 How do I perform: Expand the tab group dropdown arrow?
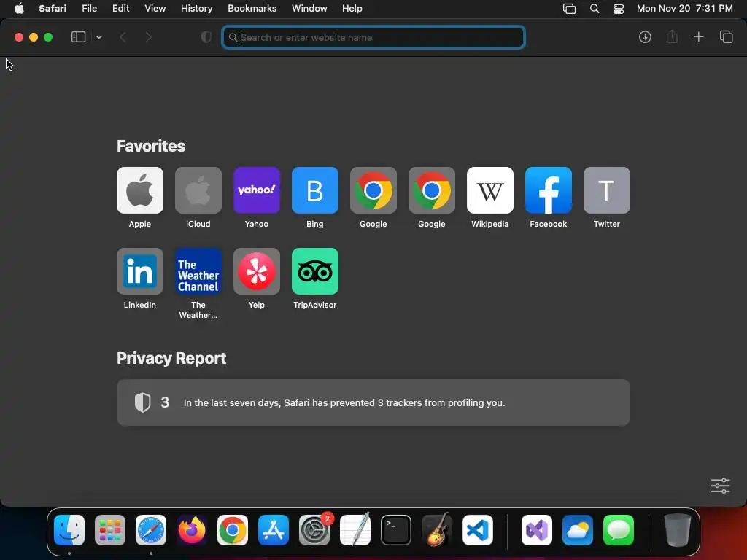tap(98, 37)
